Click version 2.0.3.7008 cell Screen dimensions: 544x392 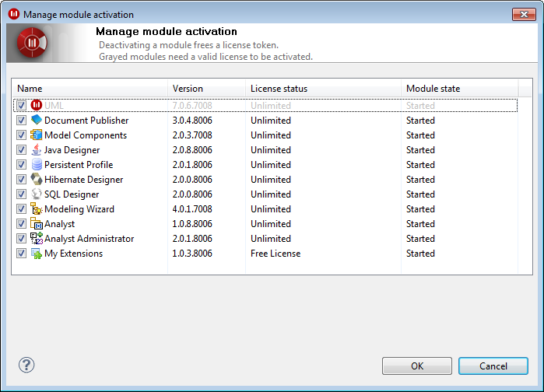click(192, 135)
